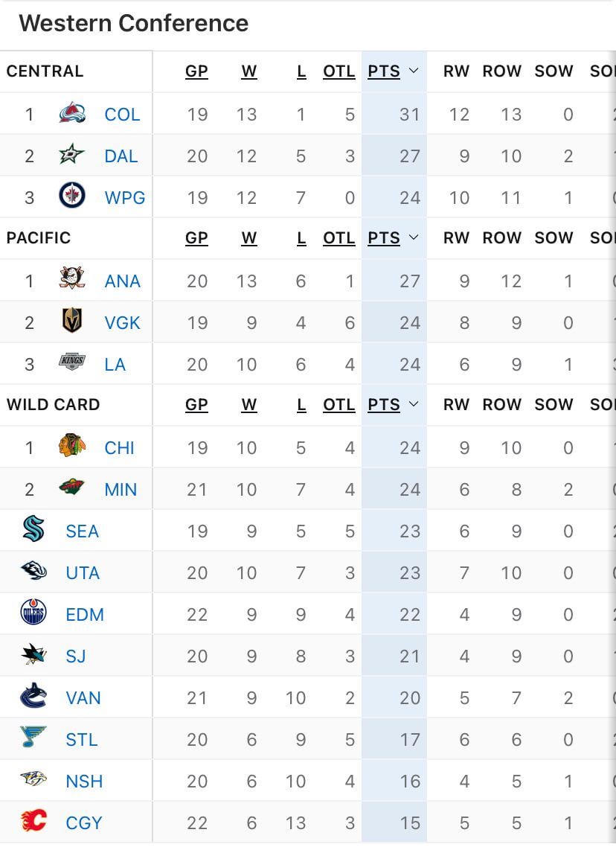Tap the Anaheim Ducks logo
The height and width of the screenshot is (850, 616).
(x=72, y=281)
